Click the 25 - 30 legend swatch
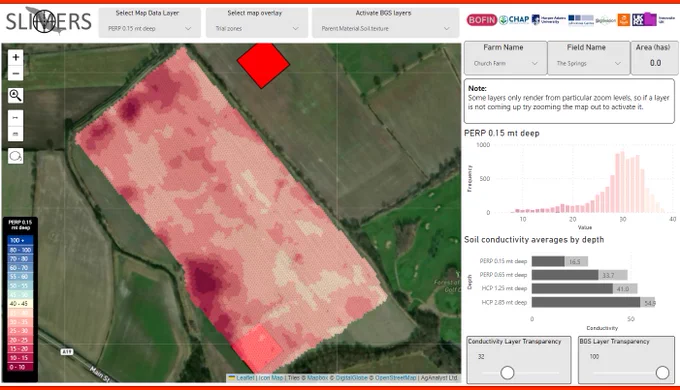The width and height of the screenshot is (680, 390). click(x=20, y=331)
